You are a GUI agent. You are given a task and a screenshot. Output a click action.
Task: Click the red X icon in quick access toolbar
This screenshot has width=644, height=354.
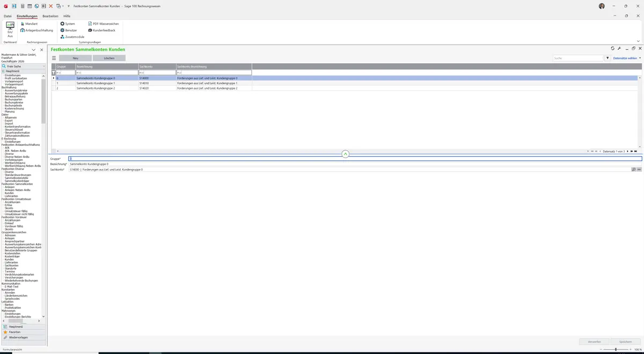(x=51, y=6)
